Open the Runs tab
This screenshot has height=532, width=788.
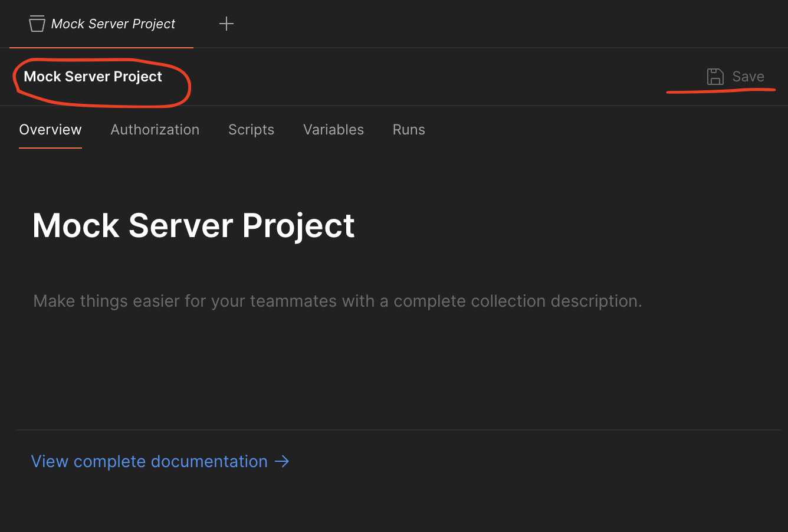409,130
